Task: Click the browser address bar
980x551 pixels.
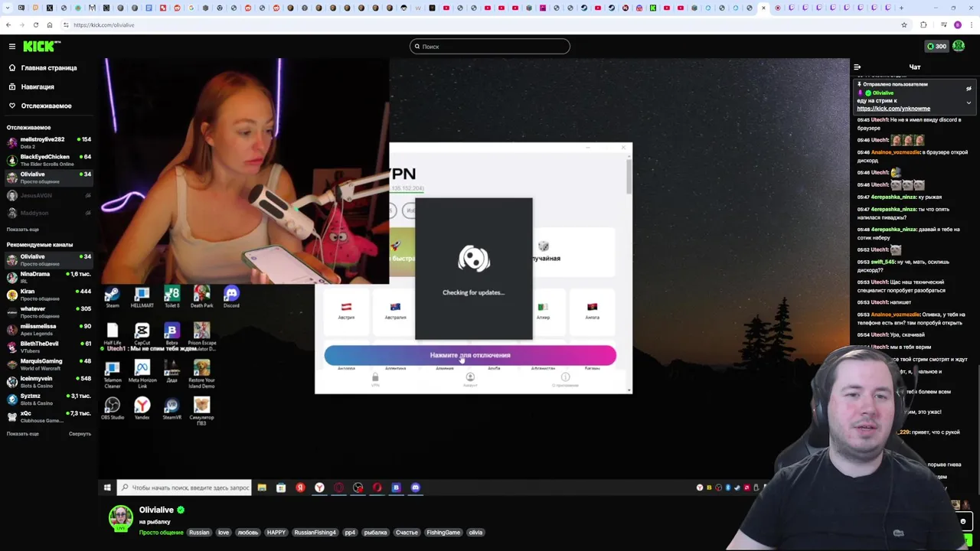Action: tap(482, 24)
